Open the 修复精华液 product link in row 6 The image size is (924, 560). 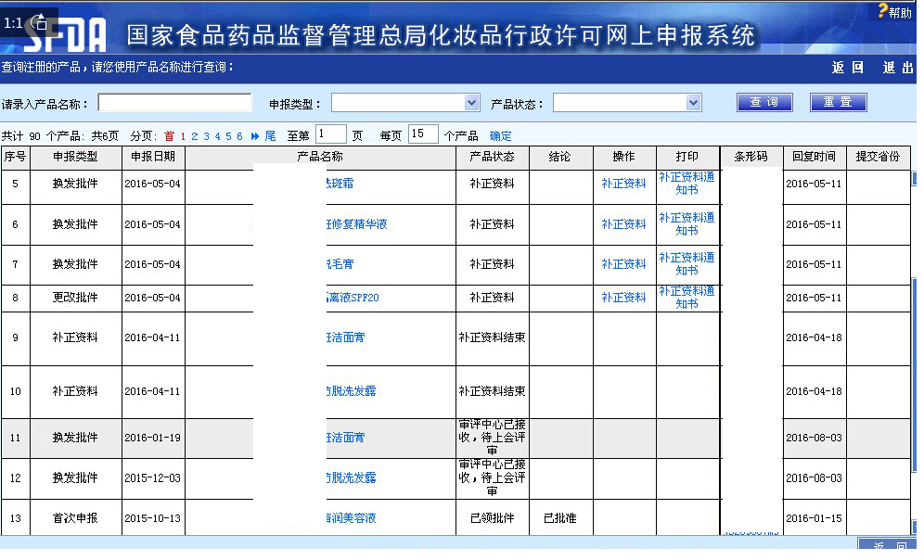pyautogui.click(x=356, y=224)
